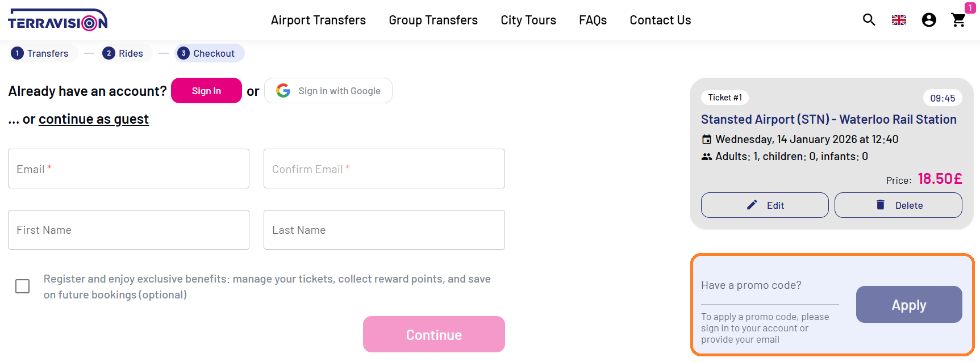980x362 pixels.
Task: Open the user account profile icon
Action: 929,20
